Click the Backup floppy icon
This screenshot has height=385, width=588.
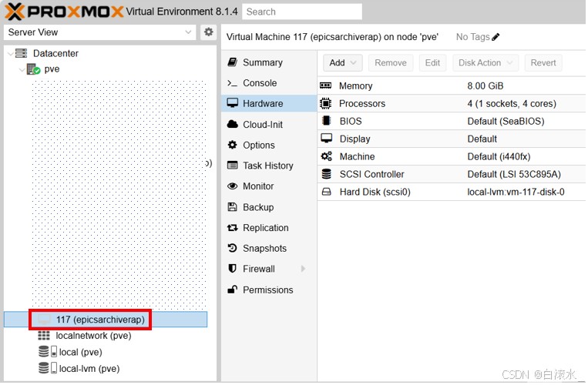tap(233, 206)
